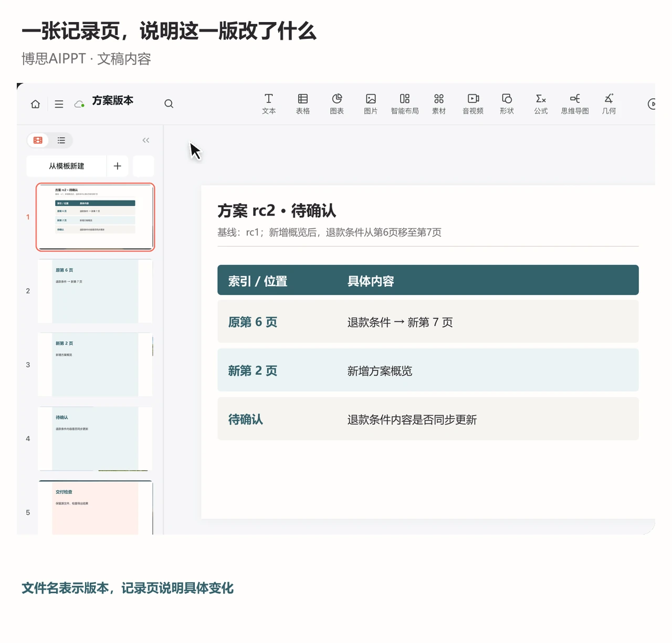The image size is (672, 643).
Task: Insert 音视频 audio or video
Action: [473, 104]
